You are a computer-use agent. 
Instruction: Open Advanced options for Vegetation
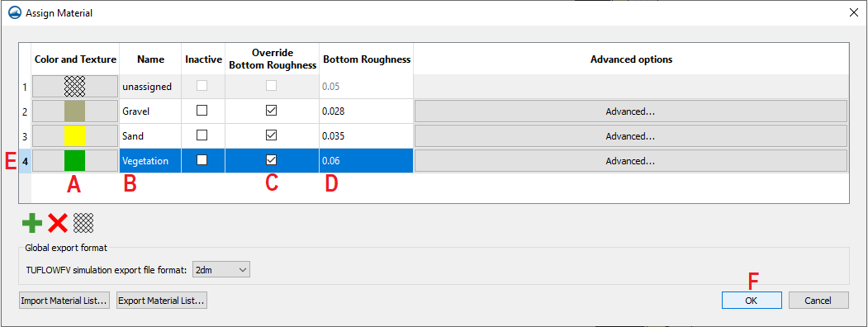click(630, 161)
